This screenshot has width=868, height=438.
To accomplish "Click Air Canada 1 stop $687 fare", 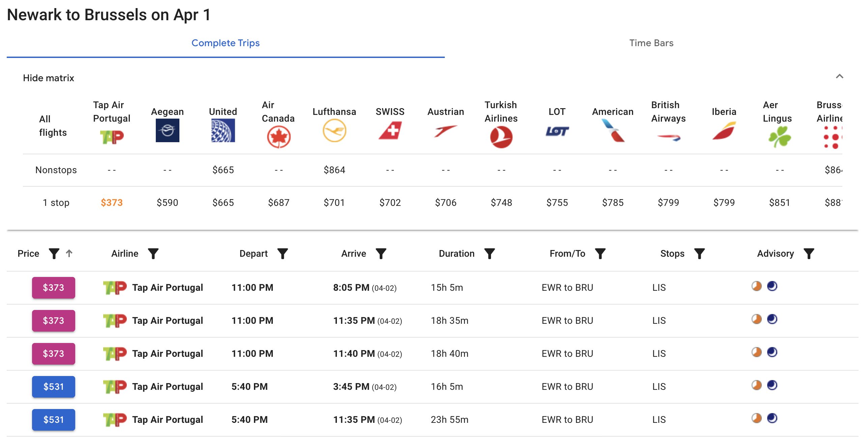I will 279,202.
